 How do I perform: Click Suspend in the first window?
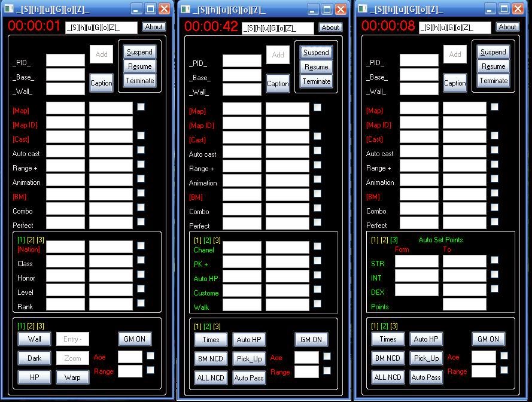coord(139,51)
